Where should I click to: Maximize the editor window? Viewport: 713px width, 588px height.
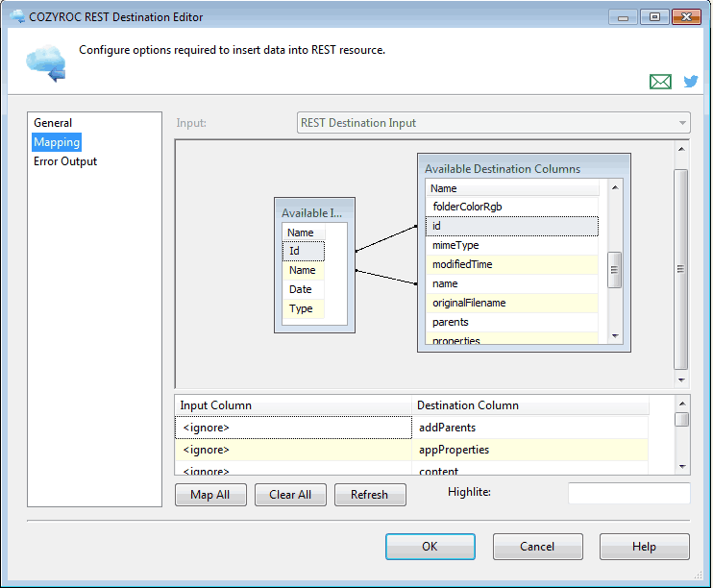click(x=654, y=17)
